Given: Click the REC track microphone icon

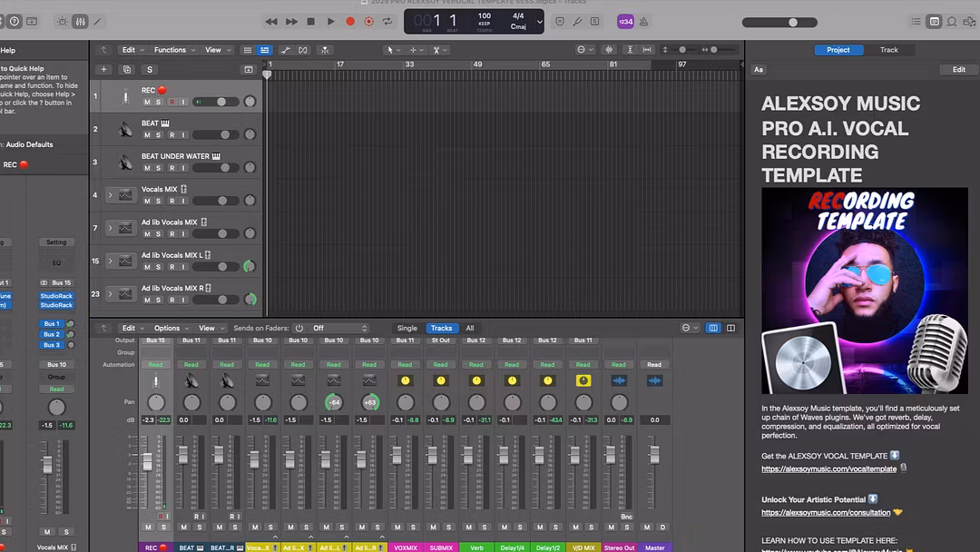Looking at the screenshot, I should click(125, 96).
